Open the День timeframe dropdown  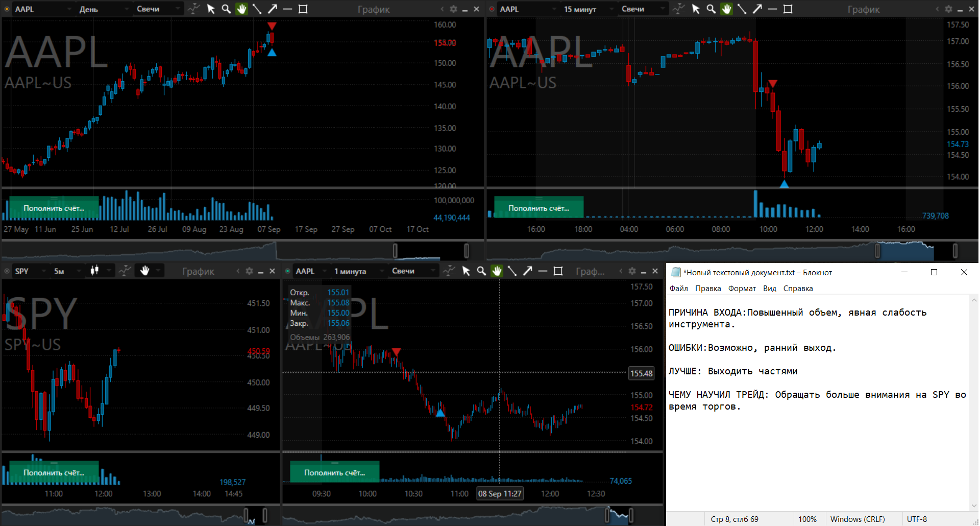105,9
